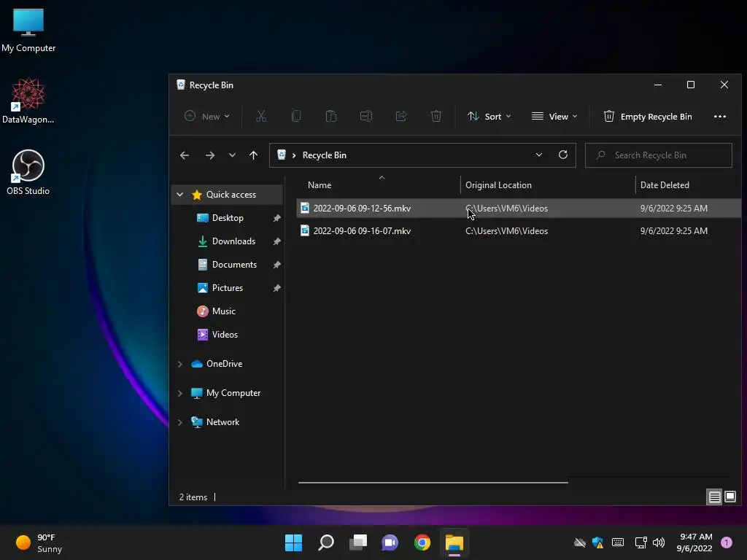Open clock and date showing 9:47 AM
747x560 pixels.
coord(694,542)
